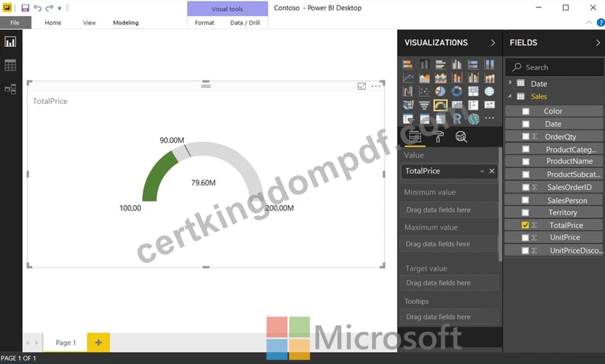Select the R script visual
The height and width of the screenshot is (364, 605).
coord(457,119)
